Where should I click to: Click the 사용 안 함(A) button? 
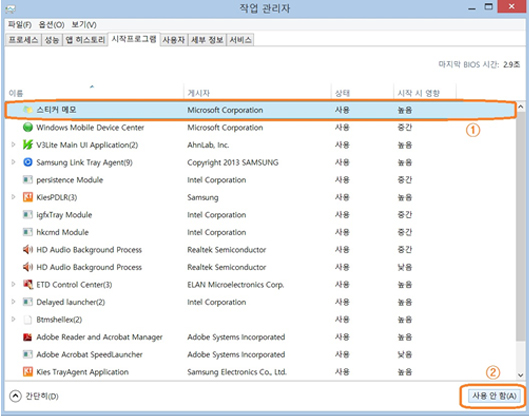click(x=494, y=396)
